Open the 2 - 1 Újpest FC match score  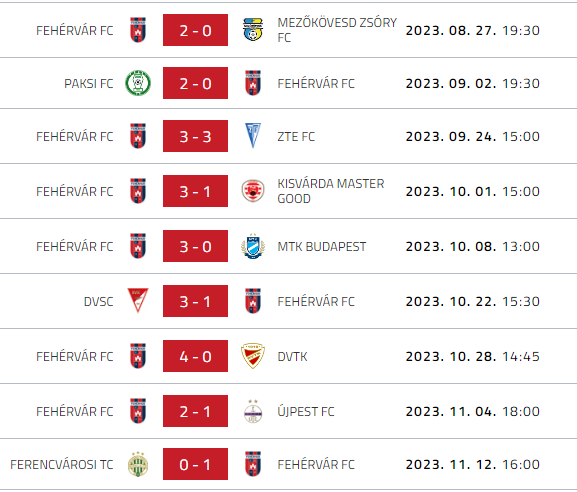[195, 411]
